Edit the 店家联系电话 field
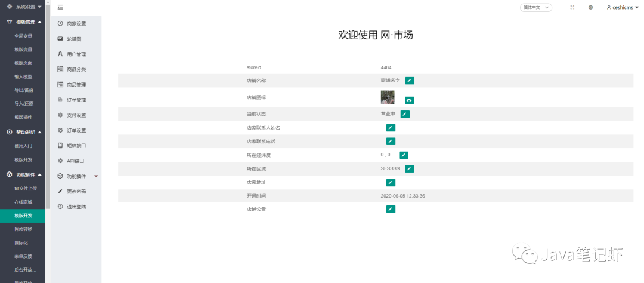Image resolution: width=644 pixels, height=283 pixels. tap(391, 141)
